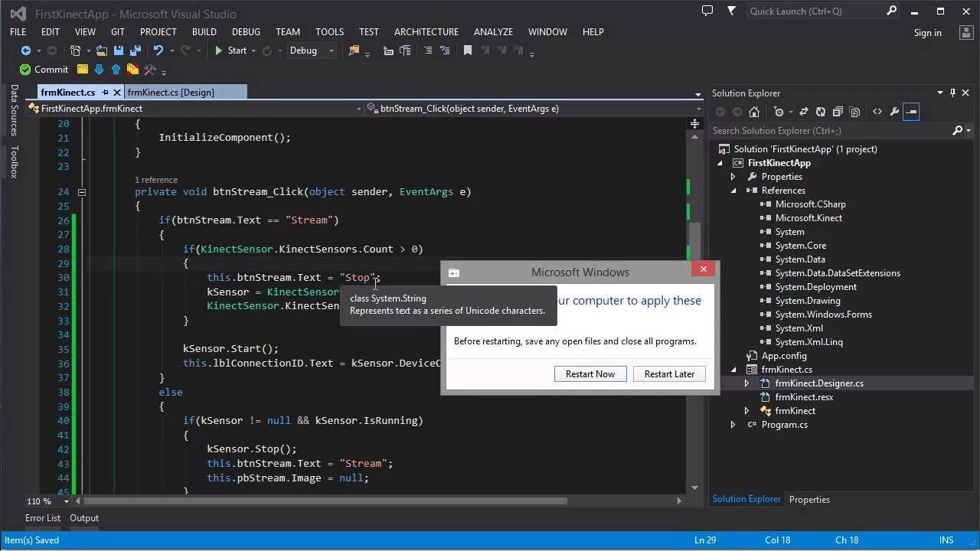Screen dimensions: 980x551
Task: Click Restart Later in Microsoft Windows dialog
Action: [x=669, y=374]
